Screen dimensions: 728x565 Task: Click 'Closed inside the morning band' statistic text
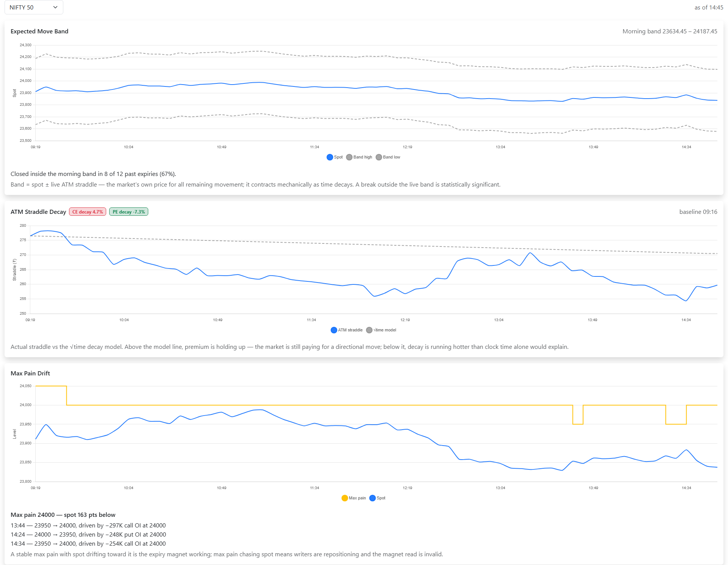[93, 174]
